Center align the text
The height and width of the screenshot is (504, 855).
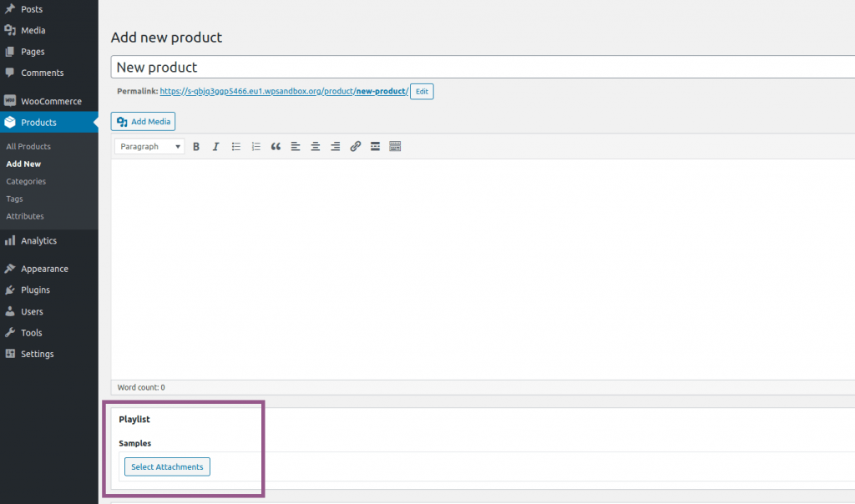point(316,147)
